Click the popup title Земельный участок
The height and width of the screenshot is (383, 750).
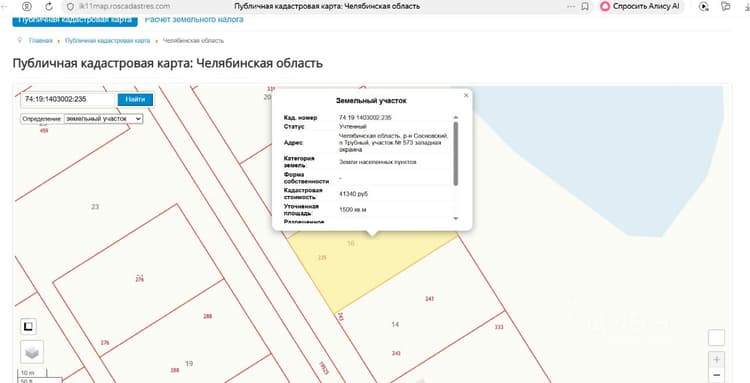coord(371,101)
